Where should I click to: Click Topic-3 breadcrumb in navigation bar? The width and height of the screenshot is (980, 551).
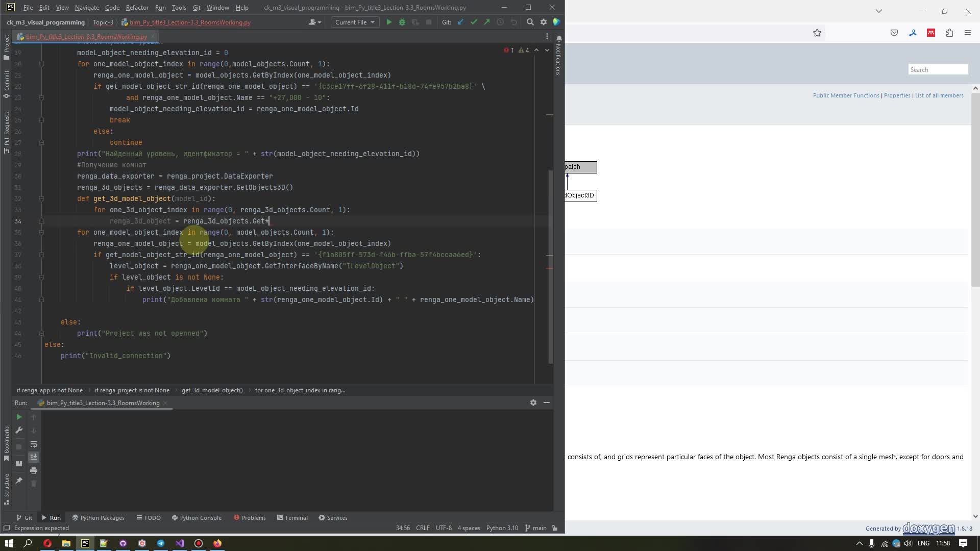tap(103, 22)
